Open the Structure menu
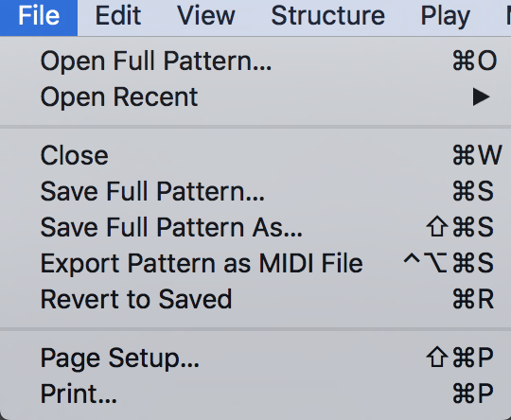The image size is (511, 420). (327, 16)
